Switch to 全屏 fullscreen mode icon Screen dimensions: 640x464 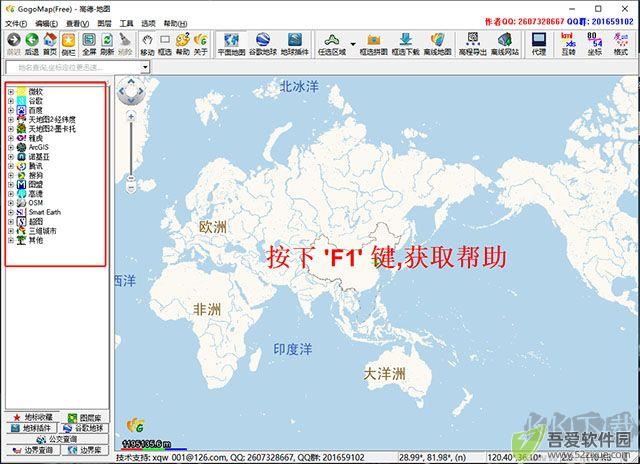tap(89, 44)
